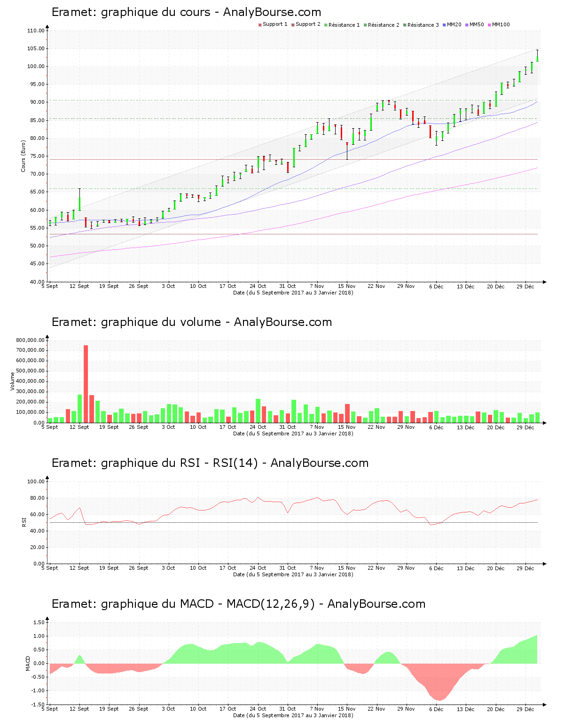Select the Résistance 3 legend entry

pyautogui.click(x=421, y=24)
